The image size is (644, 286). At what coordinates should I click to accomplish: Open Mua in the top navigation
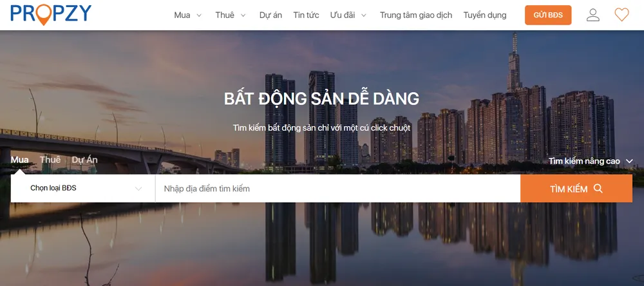(182, 15)
